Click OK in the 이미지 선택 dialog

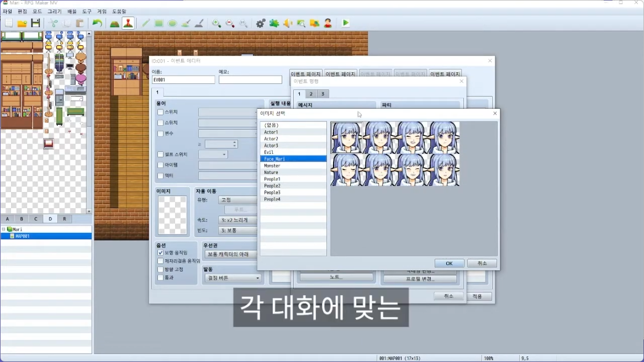click(449, 263)
